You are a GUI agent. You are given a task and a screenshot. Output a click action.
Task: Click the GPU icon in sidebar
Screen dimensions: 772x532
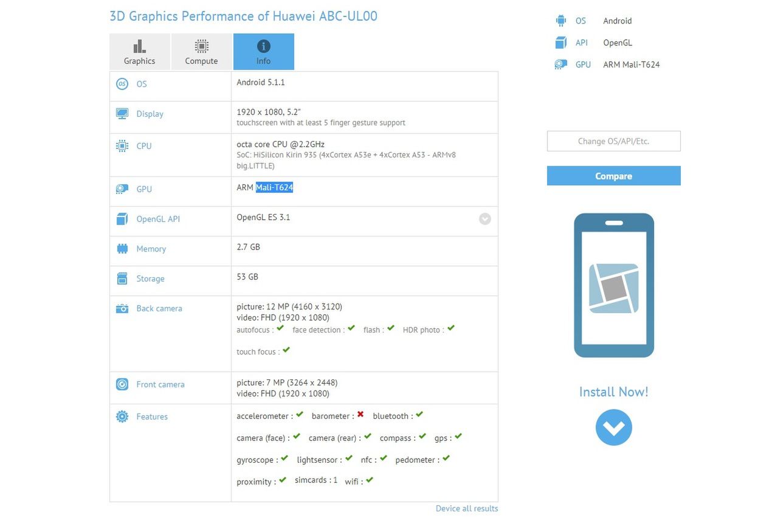560,64
